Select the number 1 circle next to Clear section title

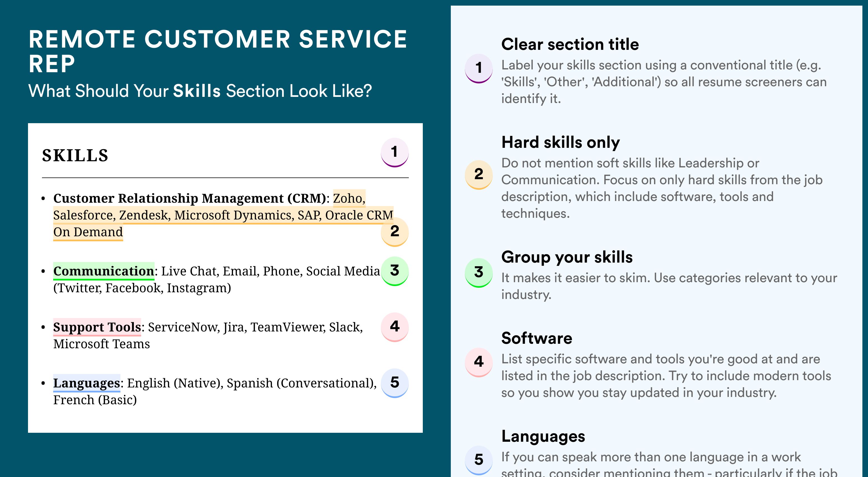[x=479, y=68]
